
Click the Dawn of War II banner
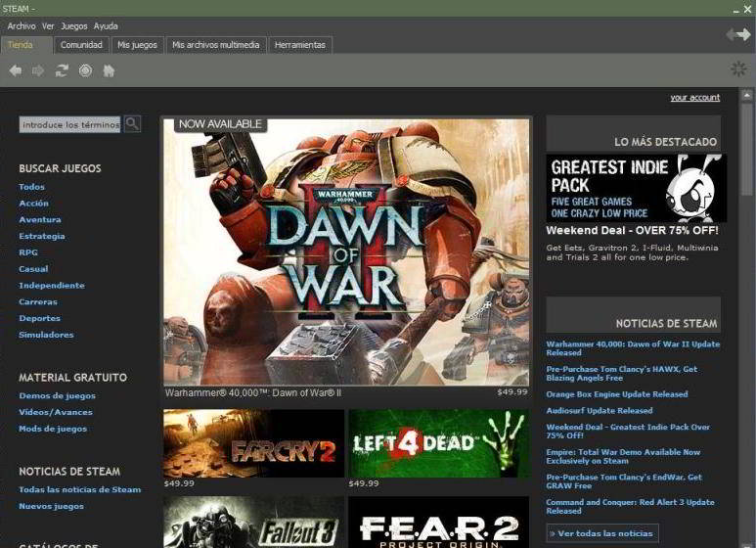[x=346, y=251]
